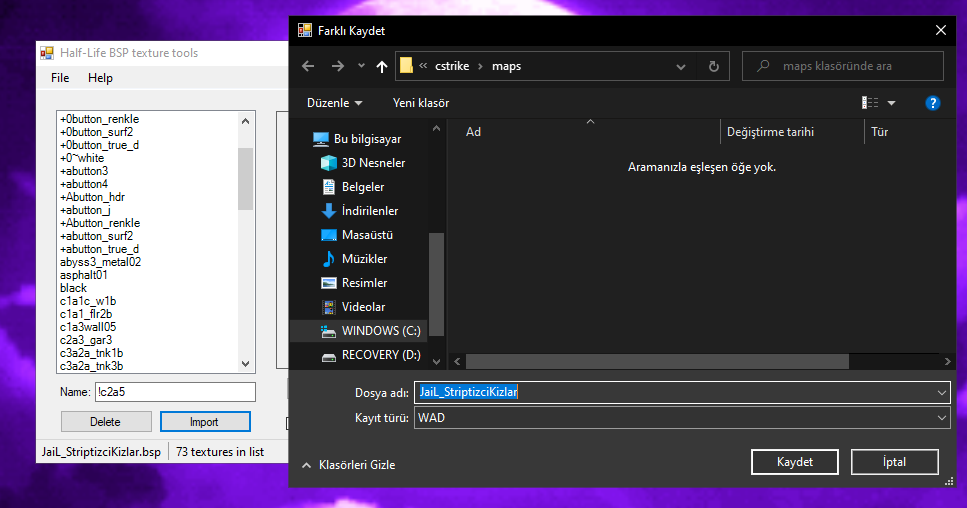Viewport: 967px width, 508px height.
Task: Open Resimler folder
Action: click(354, 283)
